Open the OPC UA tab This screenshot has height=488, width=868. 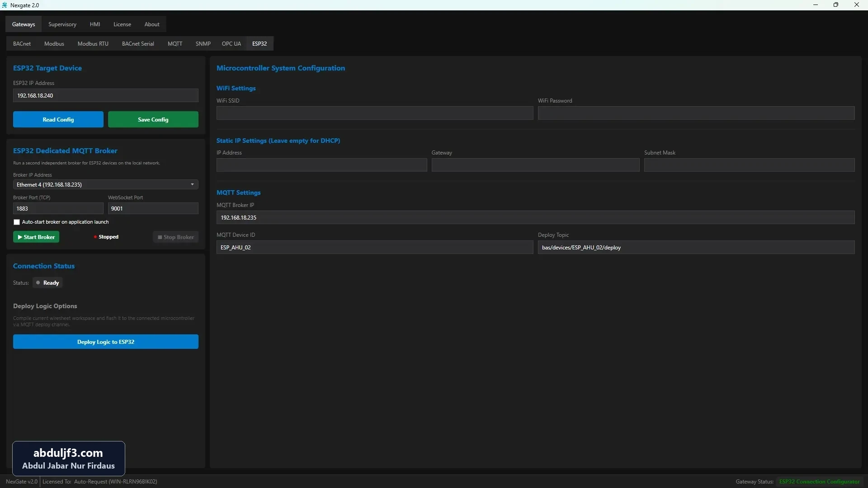231,44
